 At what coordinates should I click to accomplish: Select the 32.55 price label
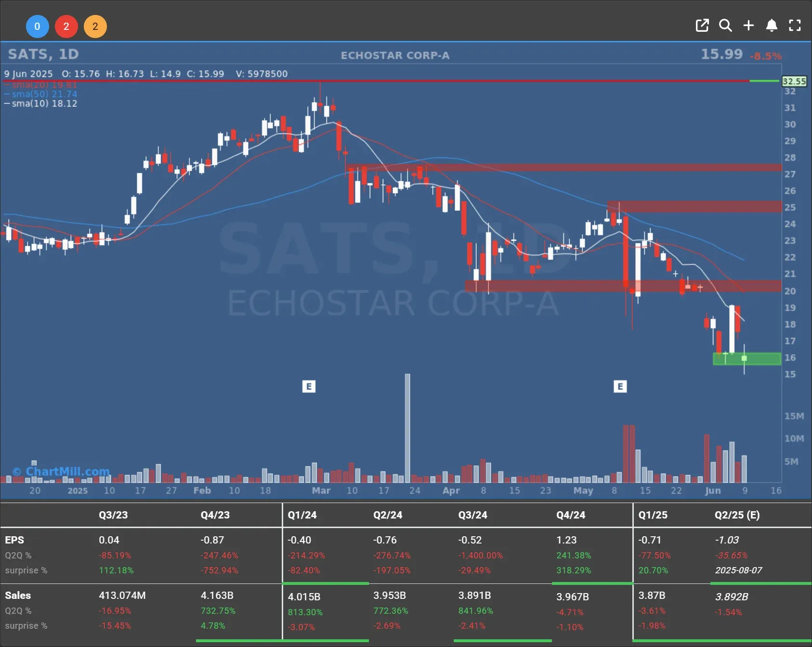(x=794, y=81)
